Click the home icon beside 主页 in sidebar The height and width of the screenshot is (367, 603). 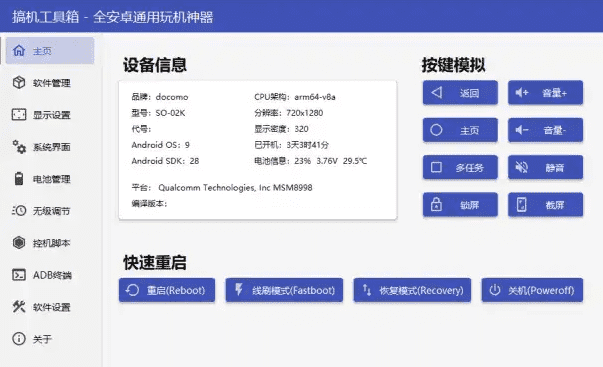coord(19,50)
